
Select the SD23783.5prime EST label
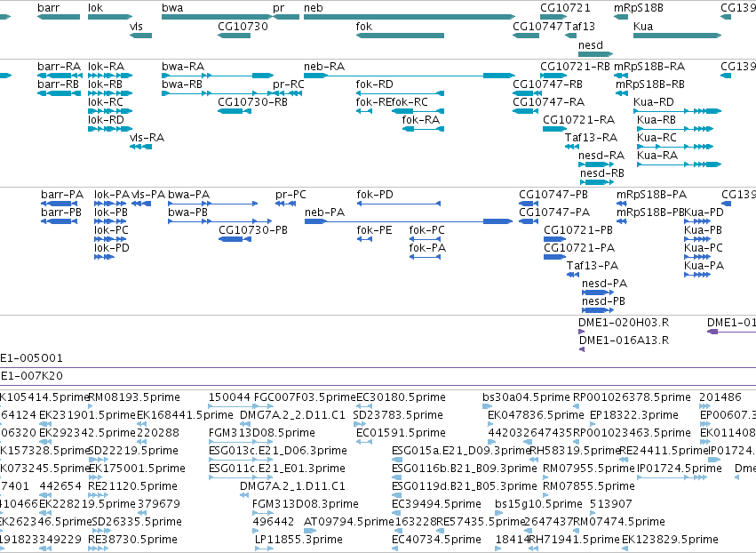pyautogui.click(x=398, y=415)
